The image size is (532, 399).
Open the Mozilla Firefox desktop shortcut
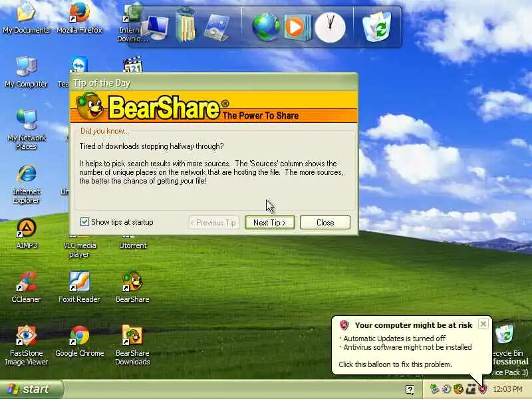tap(79, 17)
